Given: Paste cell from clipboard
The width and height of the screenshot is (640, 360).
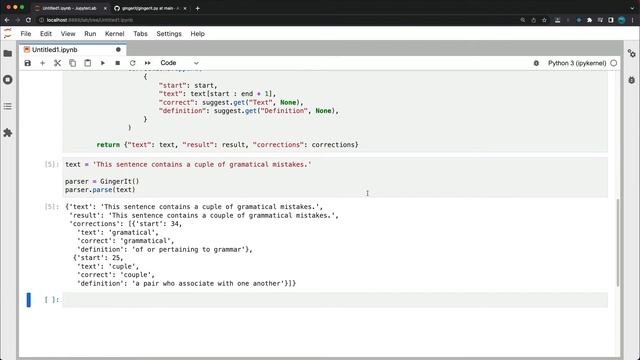Looking at the screenshot, I should click(87, 63).
